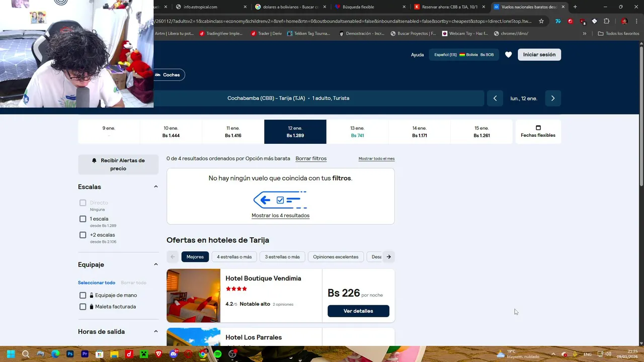The height and width of the screenshot is (362, 644).
Task: Click the arrow-and-checklist filter illustration
Action: click(x=280, y=200)
